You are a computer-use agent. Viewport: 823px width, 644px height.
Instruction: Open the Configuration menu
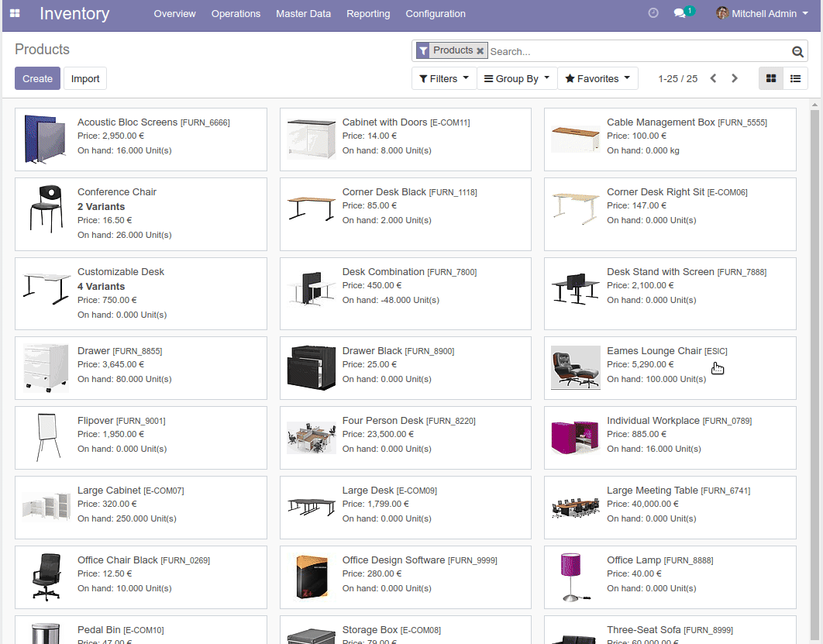(x=436, y=13)
